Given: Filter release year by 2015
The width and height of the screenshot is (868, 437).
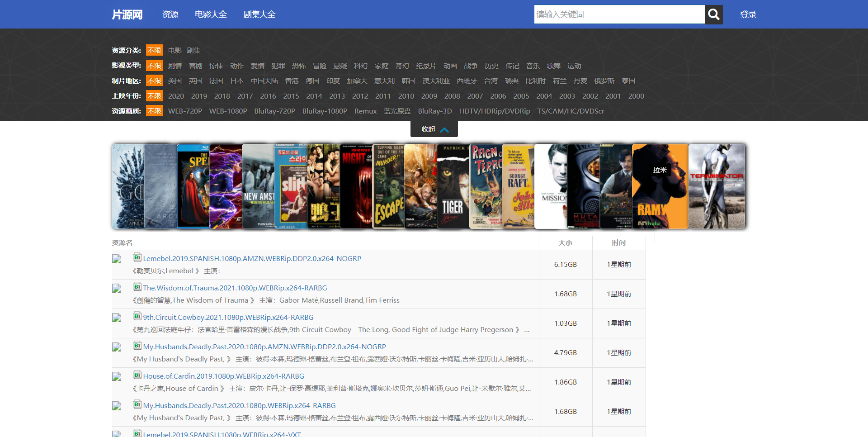Looking at the screenshot, I should 291,96.
